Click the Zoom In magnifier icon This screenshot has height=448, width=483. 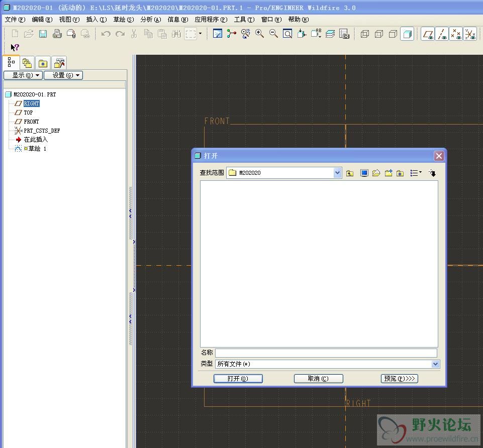[259, 34]
